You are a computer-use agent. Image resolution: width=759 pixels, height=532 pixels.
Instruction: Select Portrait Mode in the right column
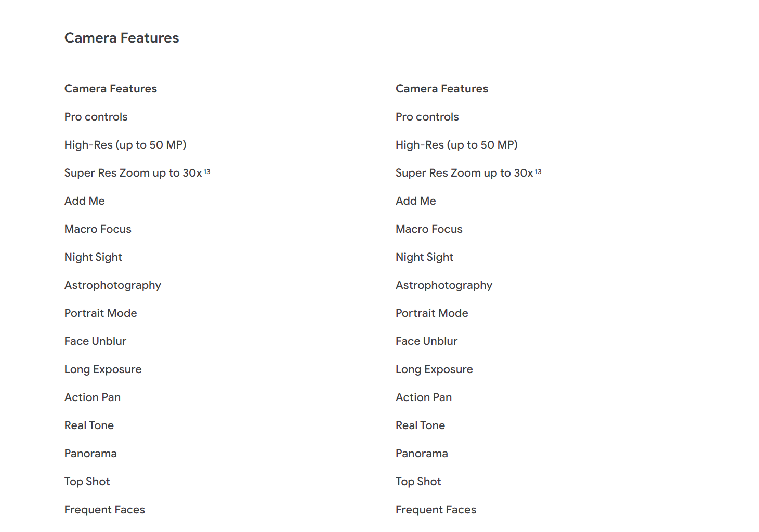(432, 313)
